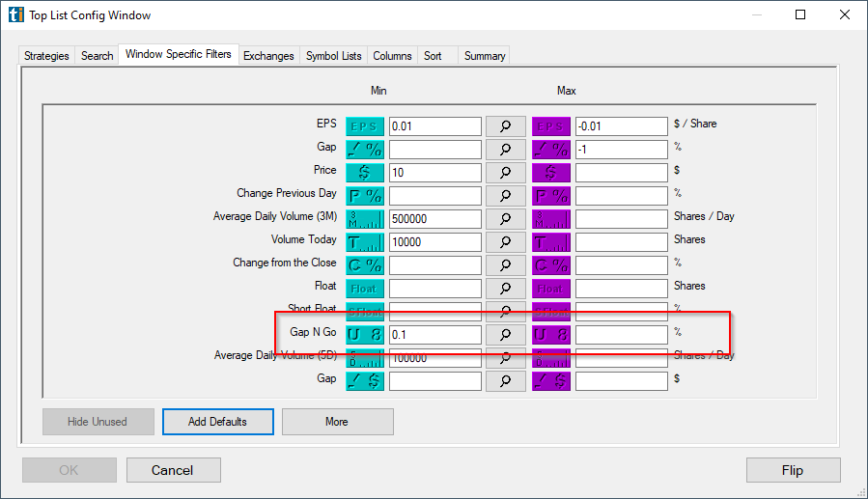Viewport: 868px width, 499px height.
Task: Open the Exchanges tab
Action: pos(268,56)
